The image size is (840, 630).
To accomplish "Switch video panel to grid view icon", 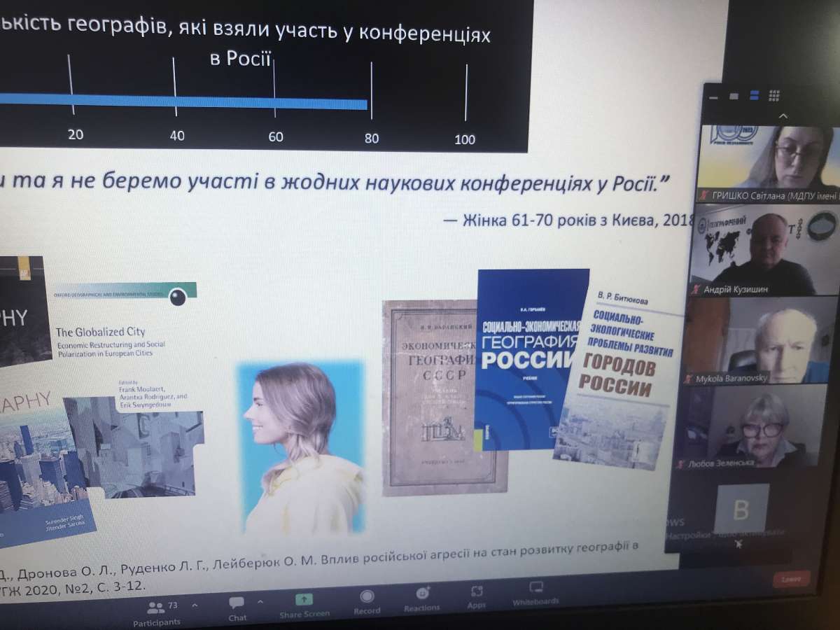I will pyautogui.click(x=774, y=96).
